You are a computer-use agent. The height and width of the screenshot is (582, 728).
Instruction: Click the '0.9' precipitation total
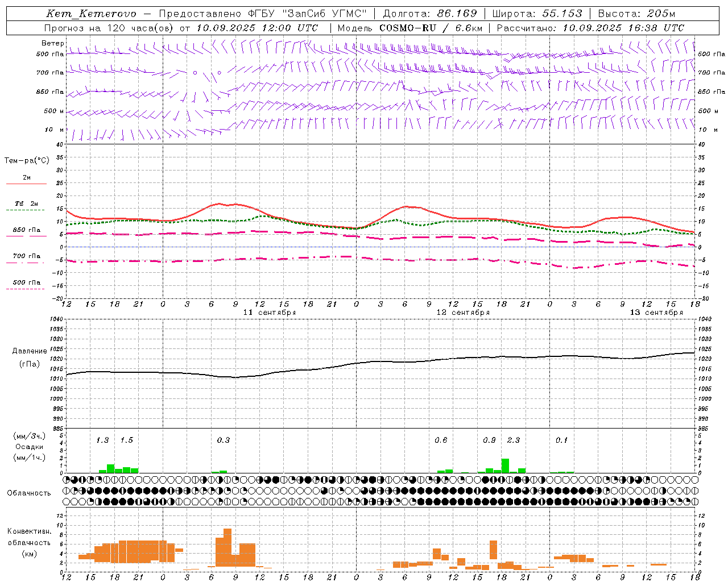tap(489, 440)
